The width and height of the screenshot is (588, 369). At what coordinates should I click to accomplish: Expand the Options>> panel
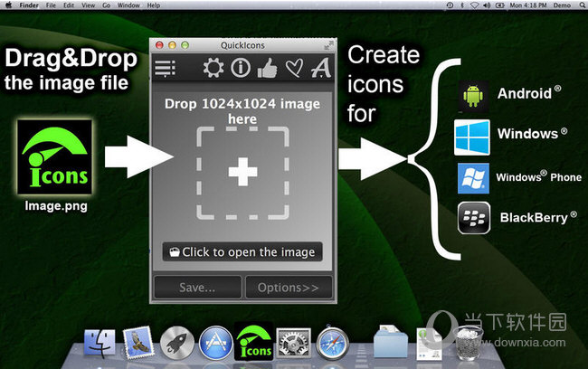tap(289, 288)
